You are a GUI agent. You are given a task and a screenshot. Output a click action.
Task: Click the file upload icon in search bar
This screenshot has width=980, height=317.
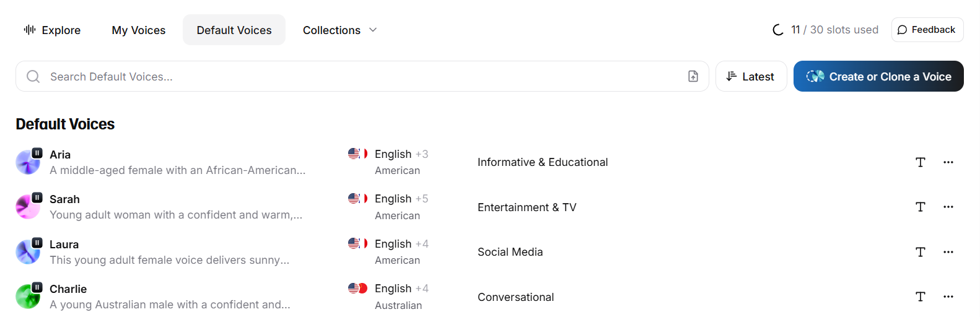click(x=693, y=76)
